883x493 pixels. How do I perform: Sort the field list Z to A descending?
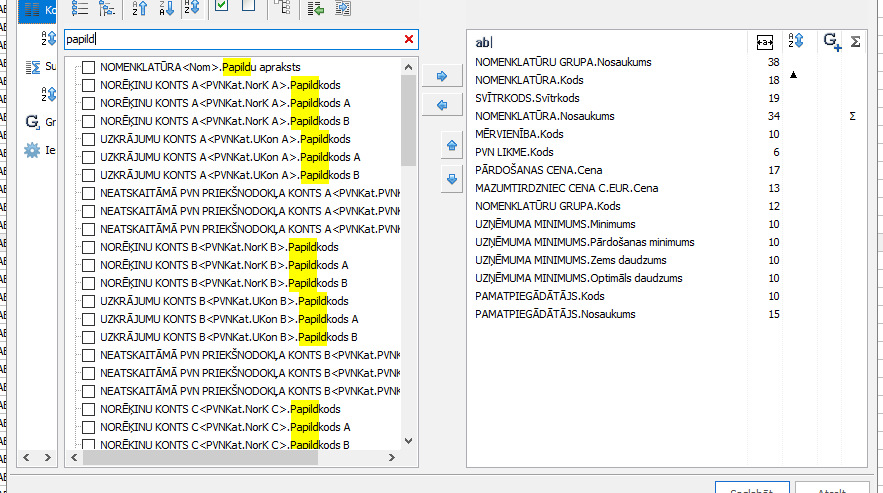click(x=166, y=8)
